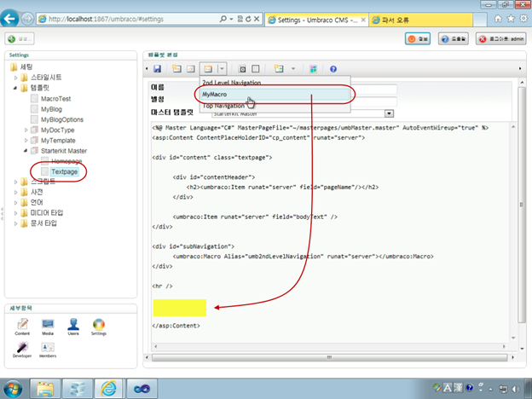Collapse the Starterkit Master node
This screenshot has height=399, width=532.
pos(26,151)
